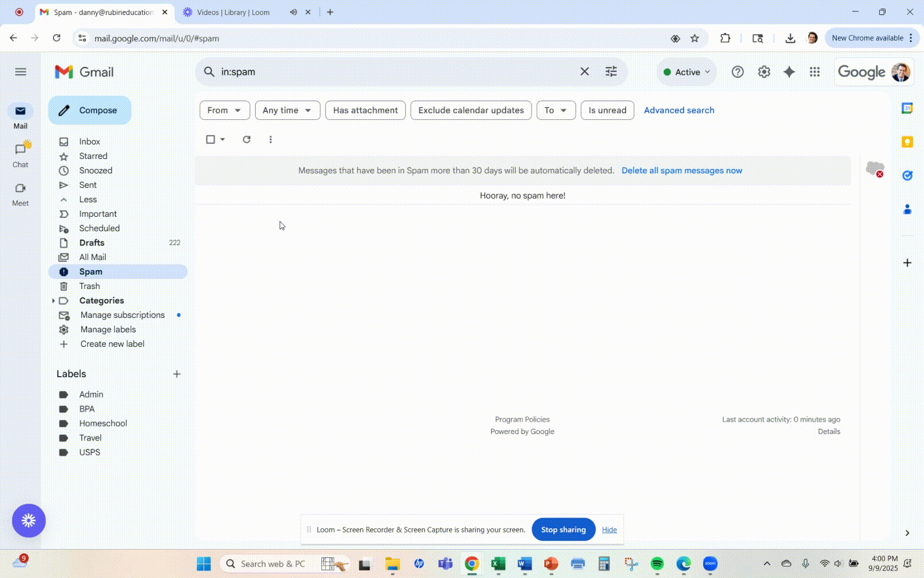Open the Inbox folder

tap(89, 142)
